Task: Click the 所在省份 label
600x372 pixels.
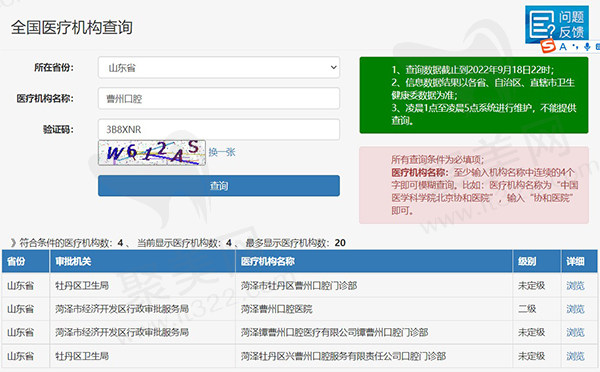Action: [54, 68]
